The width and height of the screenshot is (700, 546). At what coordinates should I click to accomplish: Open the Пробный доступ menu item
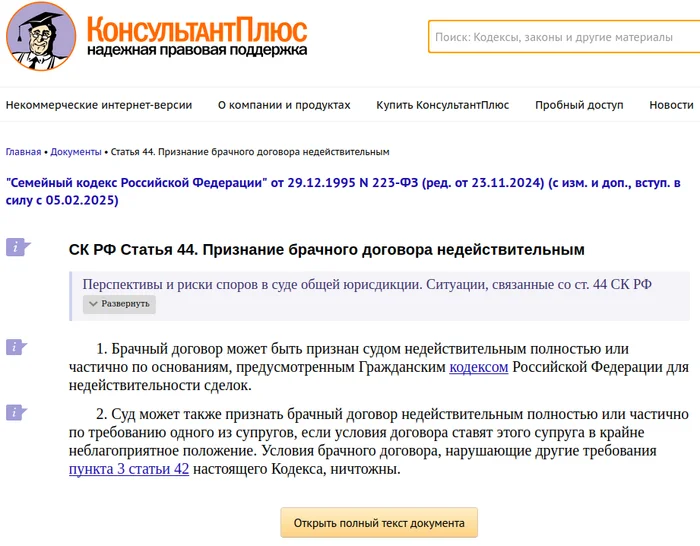pyautogui.click(x=578, y=105)
